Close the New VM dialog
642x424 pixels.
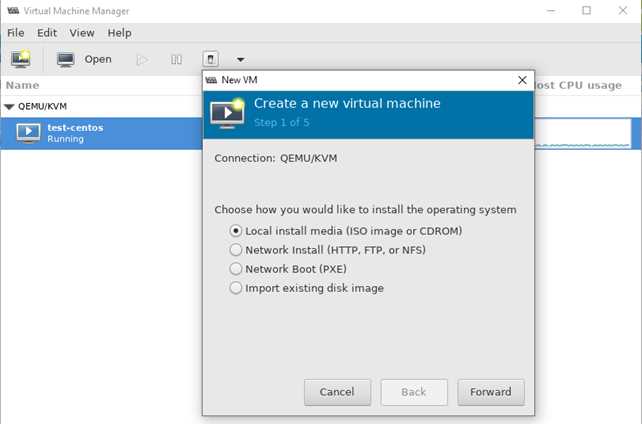coord(522,80)
